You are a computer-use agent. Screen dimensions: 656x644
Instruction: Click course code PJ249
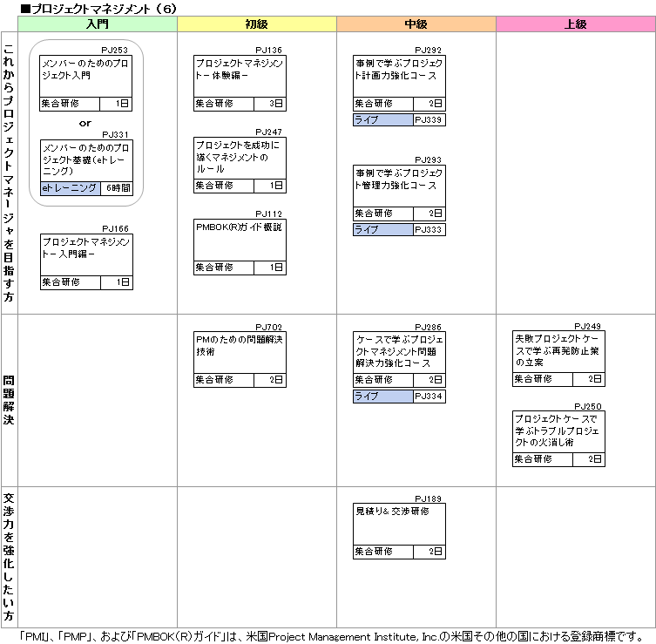[x=587, y=326]
